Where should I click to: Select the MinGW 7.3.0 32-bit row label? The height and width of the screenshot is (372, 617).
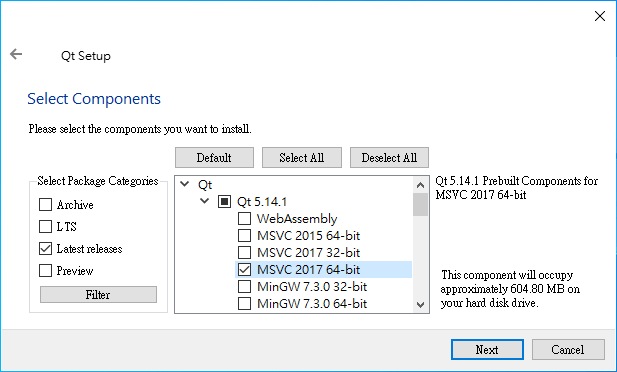click(312, 287)
